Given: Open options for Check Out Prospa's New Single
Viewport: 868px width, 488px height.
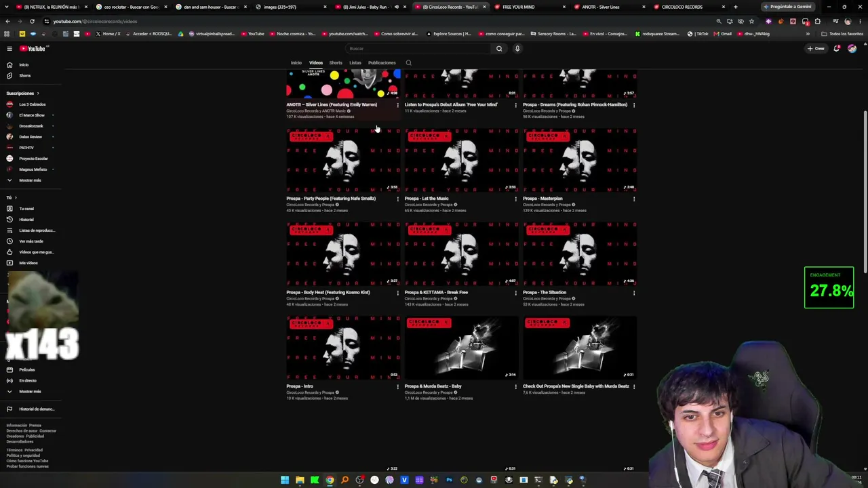Looking at the screenshot, I should tap(634, 386).
